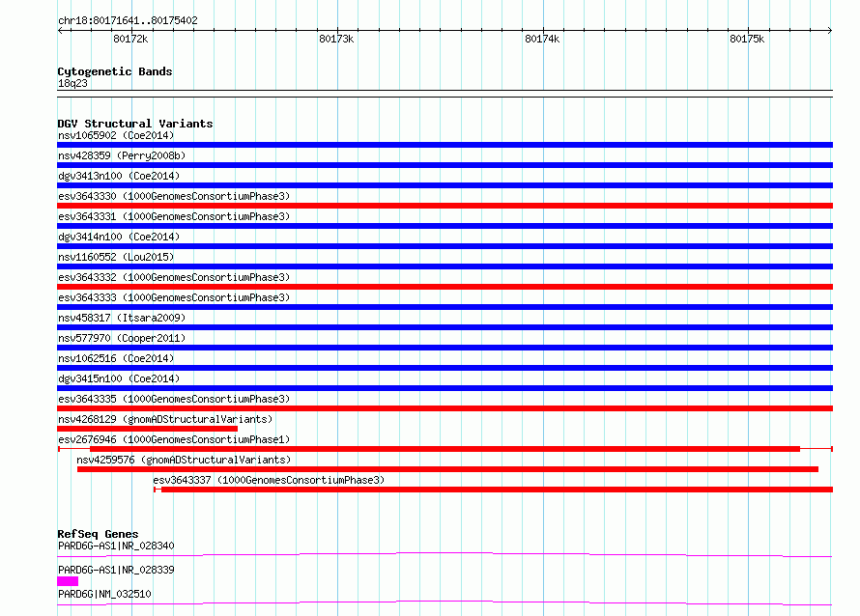This screenshot has height=616, width=860.
Task: Click the left arrow end of the ruler
Action: coord(60,30)
